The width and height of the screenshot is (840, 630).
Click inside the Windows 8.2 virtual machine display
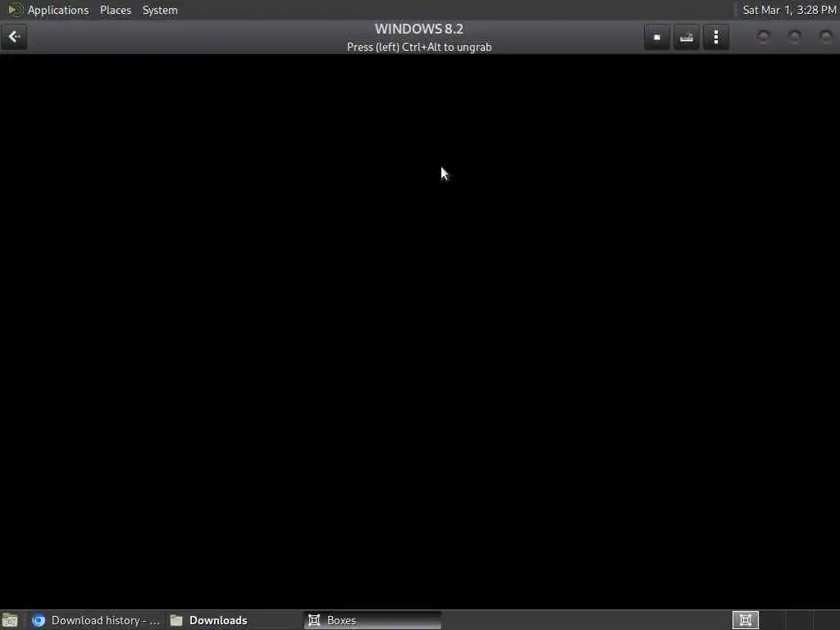420,331
